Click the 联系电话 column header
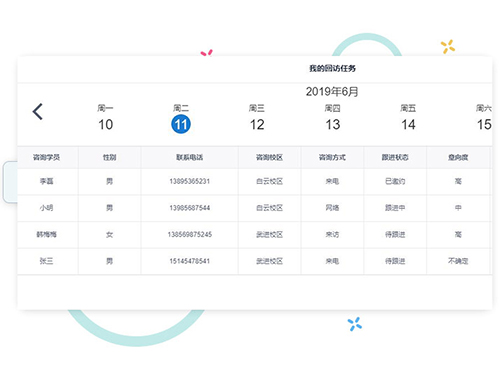 190,157
